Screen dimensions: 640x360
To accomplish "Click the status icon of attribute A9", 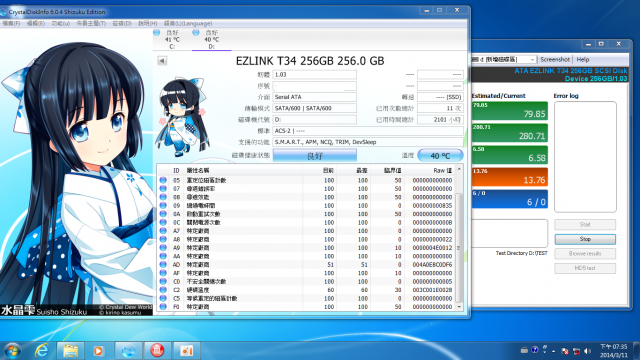I will (x=163, y=248).
